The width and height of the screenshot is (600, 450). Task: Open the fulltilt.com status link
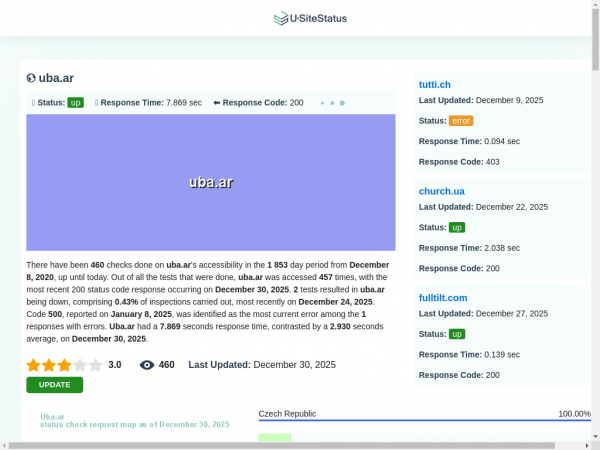coord(443,298)
